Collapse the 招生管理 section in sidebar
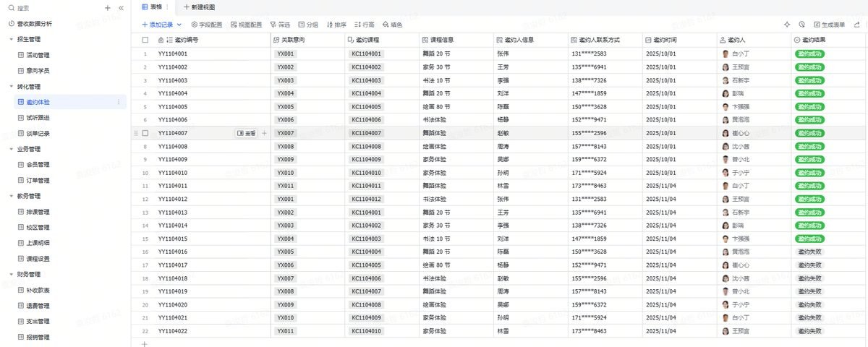Screen dimensions: 868x347 11,39
